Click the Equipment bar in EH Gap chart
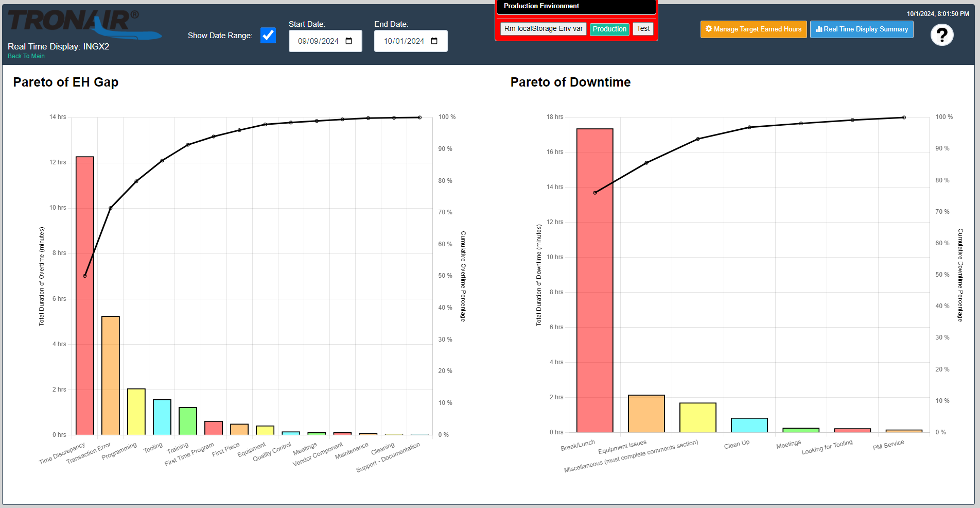Screen dimensions: 980x508 pyautogui.click(x=265, y=430)
